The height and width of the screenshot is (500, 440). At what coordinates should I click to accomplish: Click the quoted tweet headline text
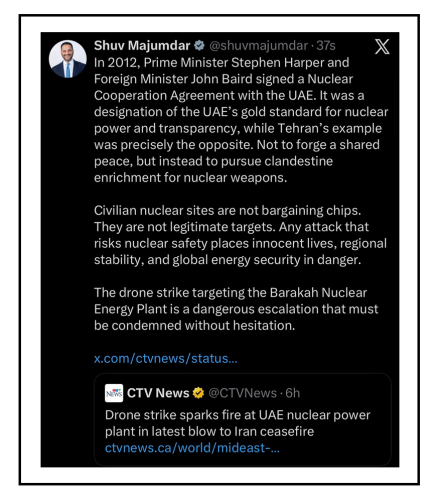[x=238, y=423]
